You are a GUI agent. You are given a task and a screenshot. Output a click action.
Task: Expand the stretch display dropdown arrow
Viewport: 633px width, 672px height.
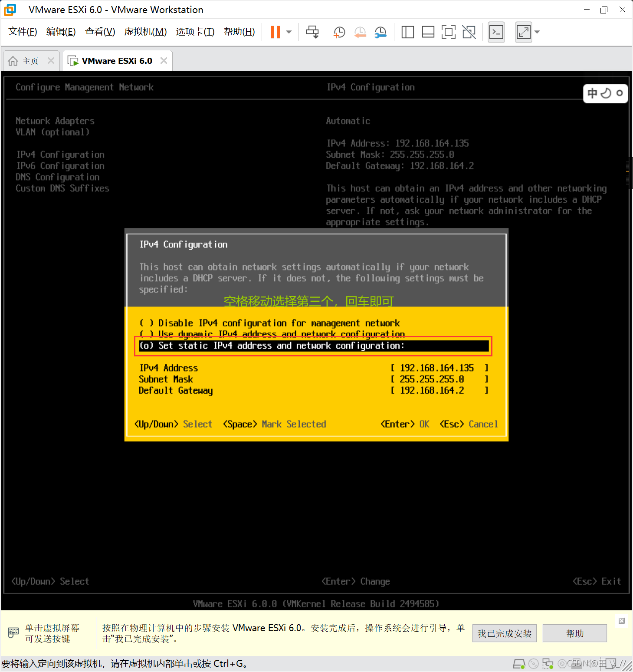click(x=537, y=32)
